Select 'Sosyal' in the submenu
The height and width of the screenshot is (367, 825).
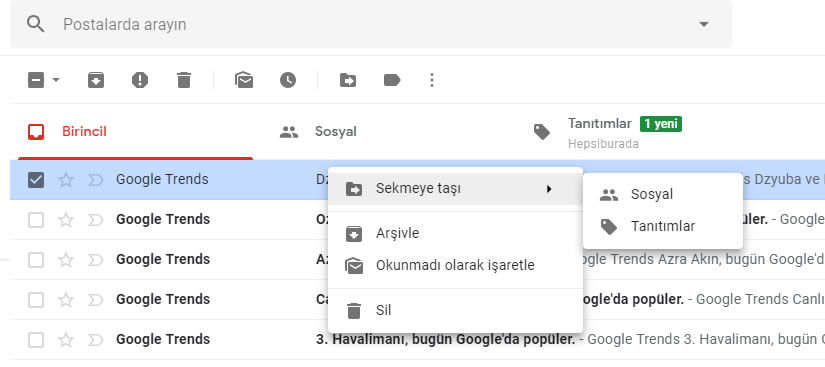pos(663,195)
